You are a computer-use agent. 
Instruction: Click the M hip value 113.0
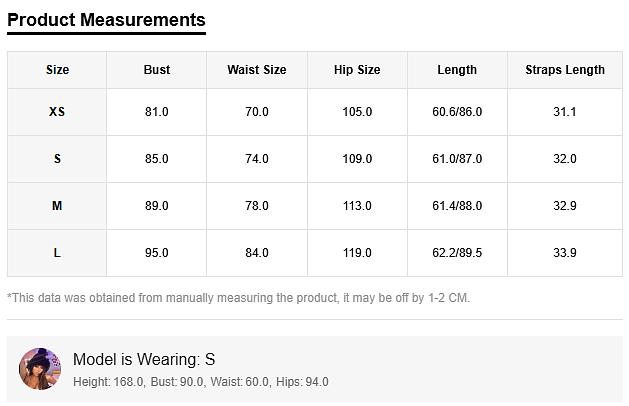pos(357,206)
